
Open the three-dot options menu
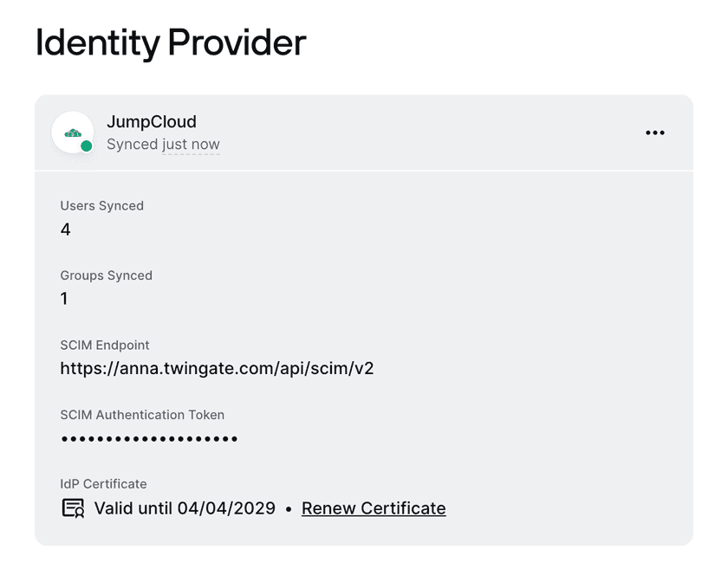(655, 133)
